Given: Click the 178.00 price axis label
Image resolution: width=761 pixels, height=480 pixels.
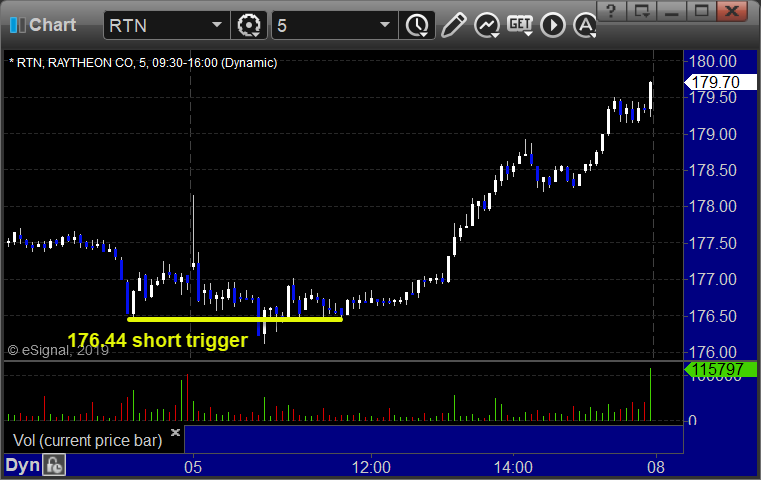Looking at the screenshot, I should [713, 206].
